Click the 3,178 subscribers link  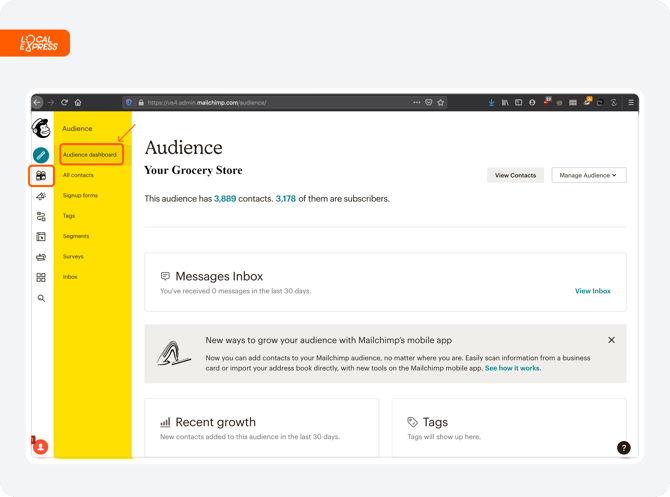tap(285, 199)
